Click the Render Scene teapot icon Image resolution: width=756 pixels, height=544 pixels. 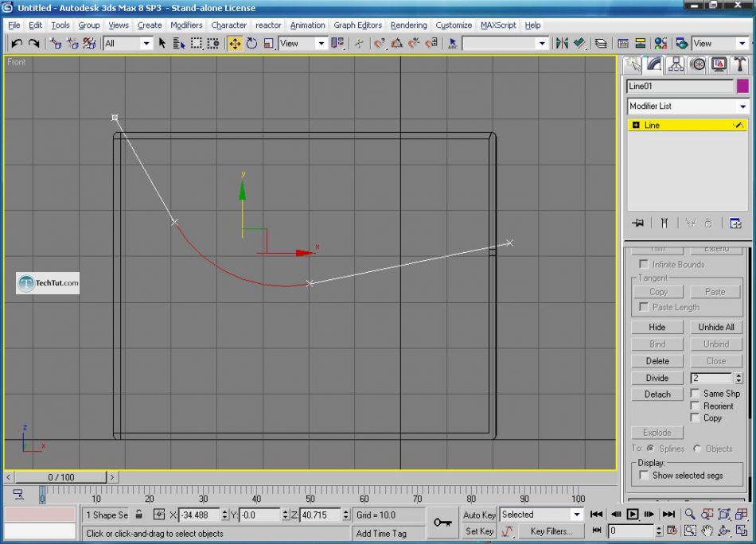(x=681, y=44)
